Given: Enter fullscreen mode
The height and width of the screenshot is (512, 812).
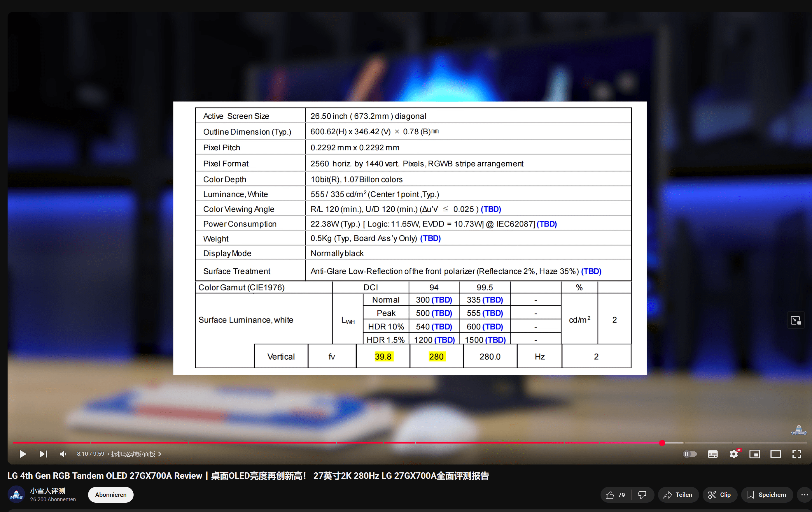Looking at the screenshot, I should tap(797, 454).
